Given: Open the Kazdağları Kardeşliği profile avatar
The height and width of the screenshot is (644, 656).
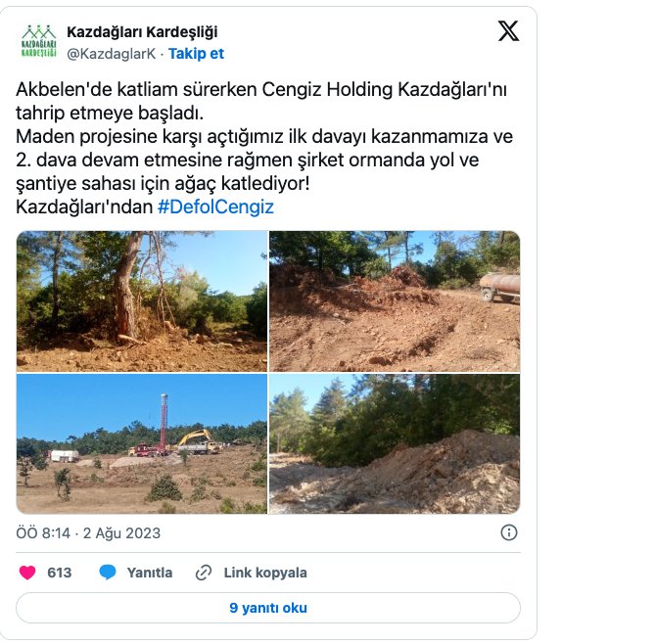Looking at the screenshot, I should [x=38, y=41].
